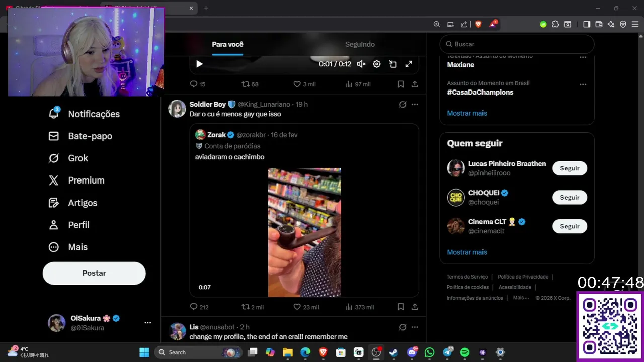Open Bate-papo in sidebar

pyautogui.click(x=80, y=136)
